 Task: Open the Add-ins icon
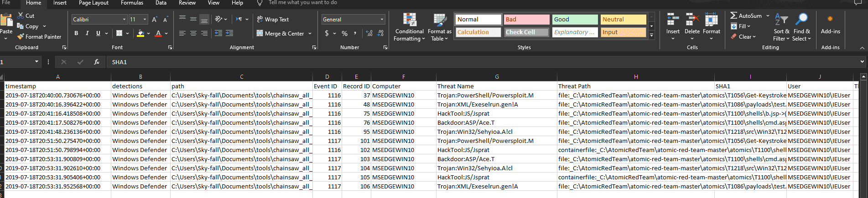(x=830, y=19)
